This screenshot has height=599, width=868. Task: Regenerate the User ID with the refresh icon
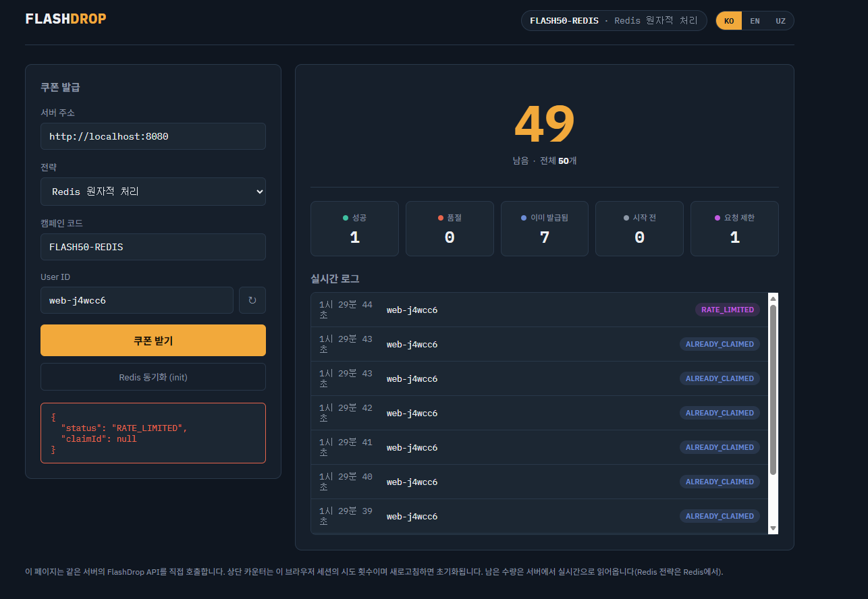click(x=252, y=300)
